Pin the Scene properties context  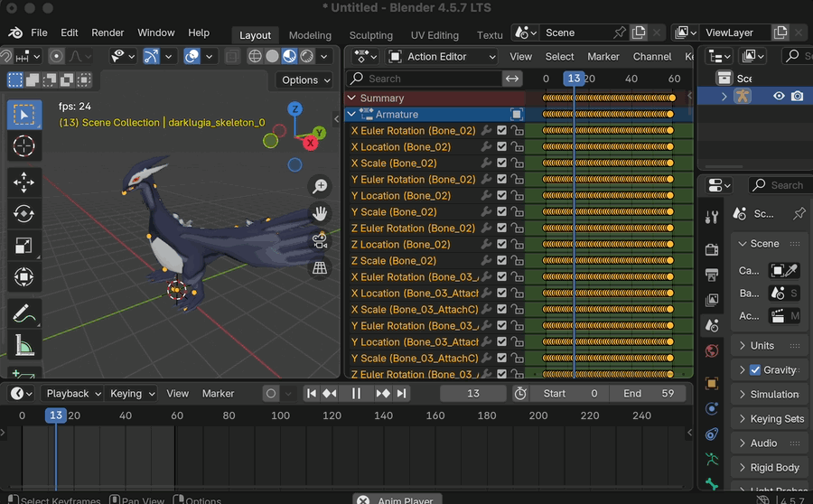[x=799, y=214]
